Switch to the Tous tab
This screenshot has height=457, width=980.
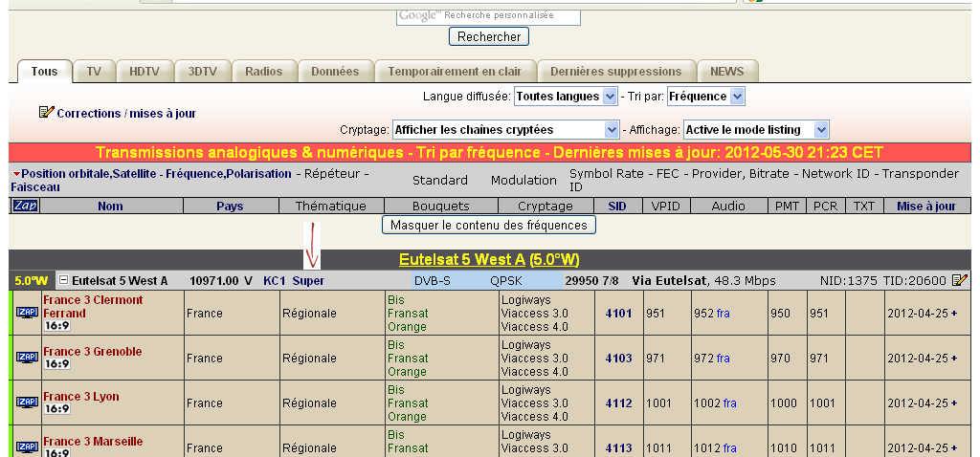tap(44, 71)
